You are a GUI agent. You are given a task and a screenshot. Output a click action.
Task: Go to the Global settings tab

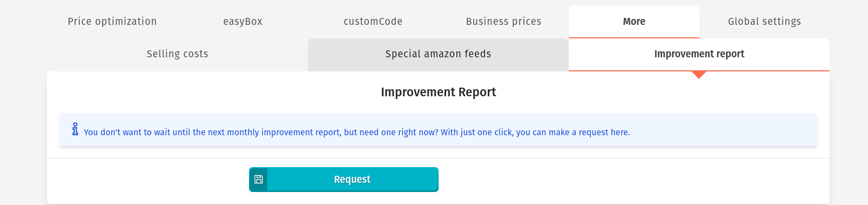(764, 22)
